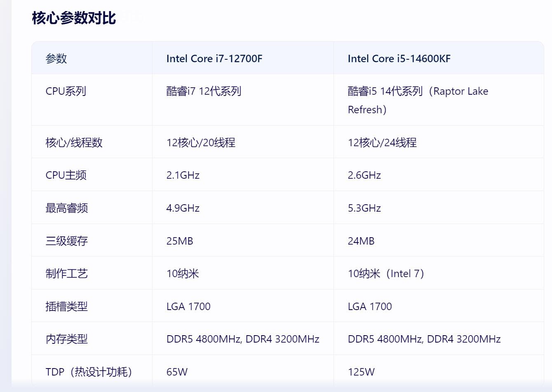This screenshot has height=392, width=552.
Task: Click the Intel Core i5-14600KF column header
Action: point(399,58)
